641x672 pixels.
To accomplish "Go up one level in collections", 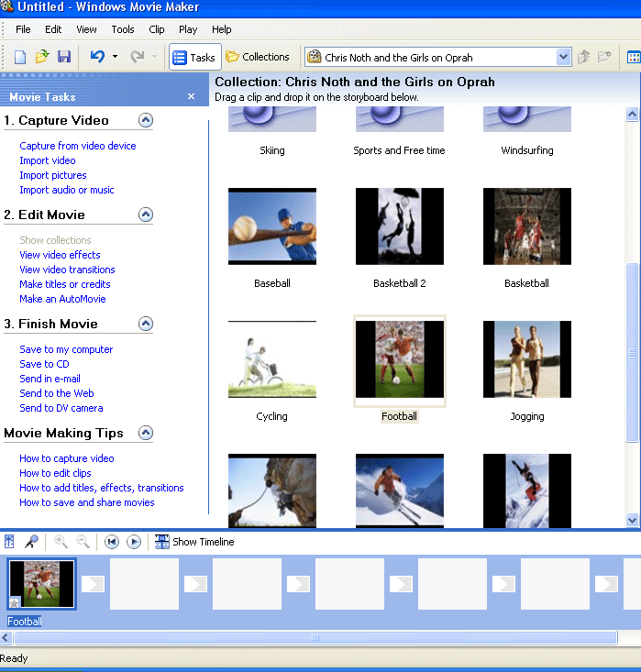I will tap(583, 57).
